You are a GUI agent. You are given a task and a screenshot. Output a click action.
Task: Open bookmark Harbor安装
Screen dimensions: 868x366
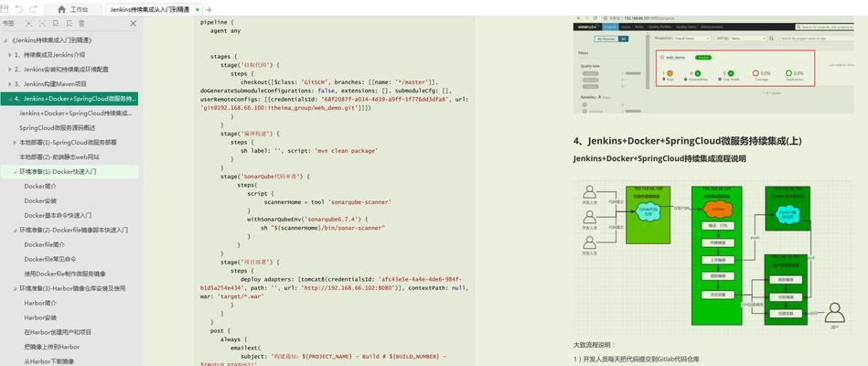(x=40, y=318)
